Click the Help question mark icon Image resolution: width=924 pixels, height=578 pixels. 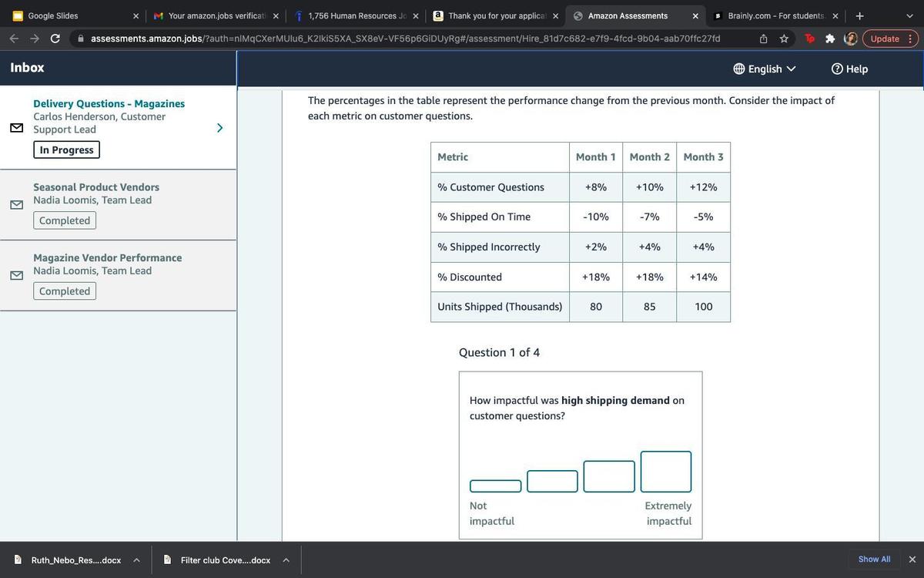pyautogui.click(x=837, y=69)
